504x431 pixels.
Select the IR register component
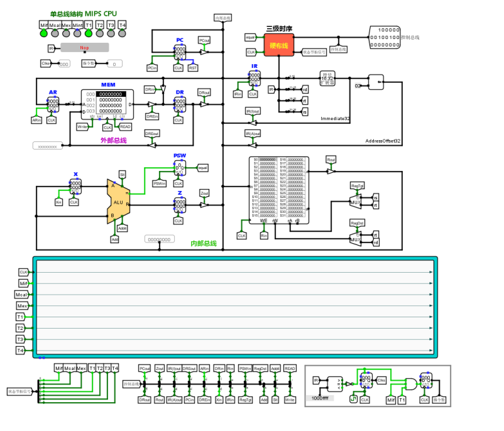click(x=255, y=79)
